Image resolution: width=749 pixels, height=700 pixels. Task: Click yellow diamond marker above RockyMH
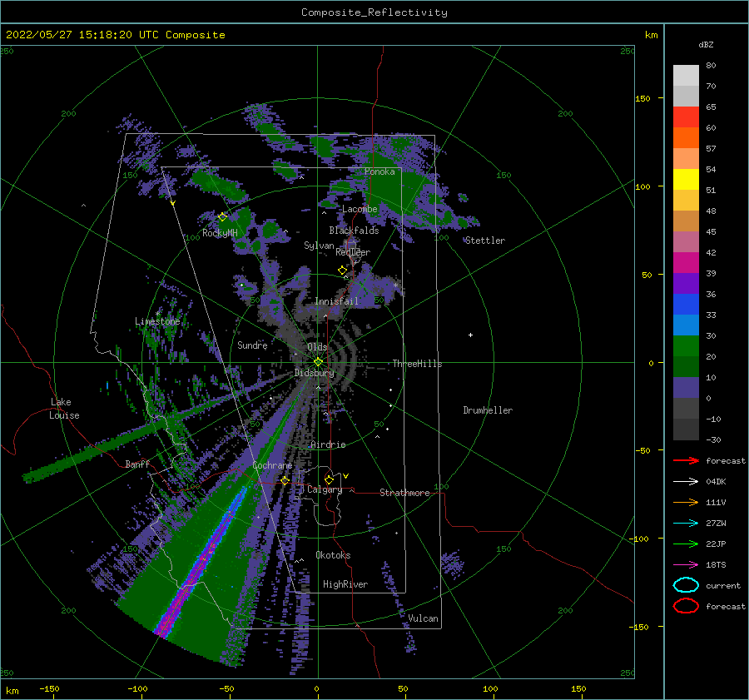click(222, 217)
